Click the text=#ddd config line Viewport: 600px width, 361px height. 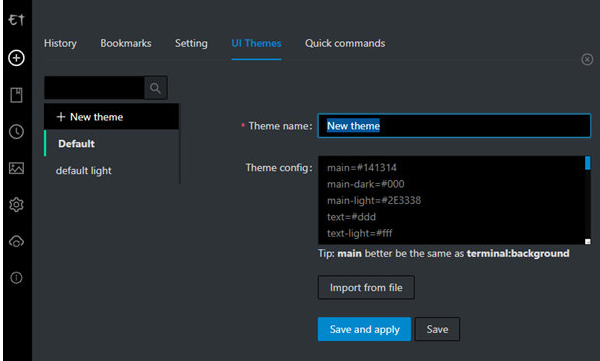(x=351, y=217)
